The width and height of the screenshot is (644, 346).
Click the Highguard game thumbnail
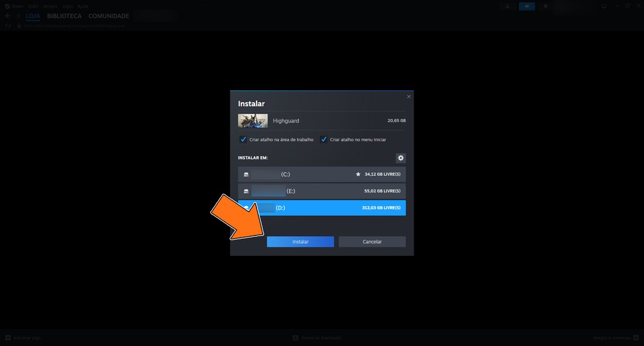tap(253, 120)
